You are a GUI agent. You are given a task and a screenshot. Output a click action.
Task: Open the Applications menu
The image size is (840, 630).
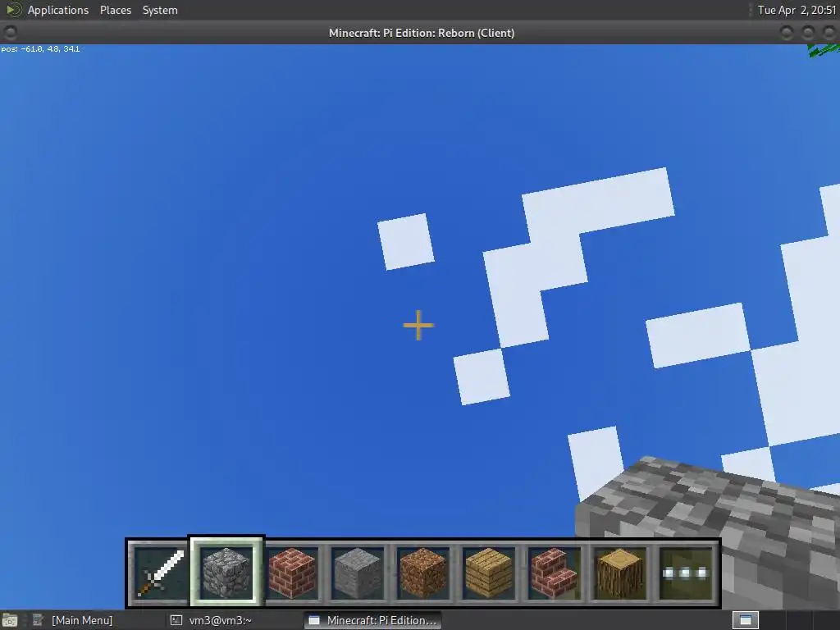(58, 10)
